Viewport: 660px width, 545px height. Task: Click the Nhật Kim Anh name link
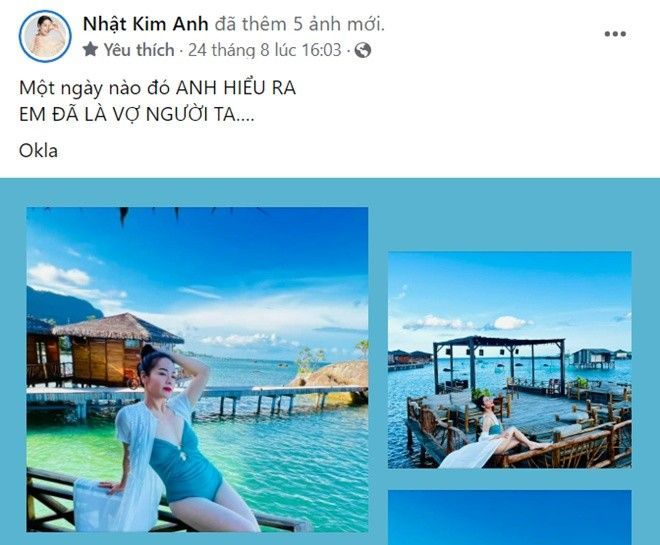(146, 24)
